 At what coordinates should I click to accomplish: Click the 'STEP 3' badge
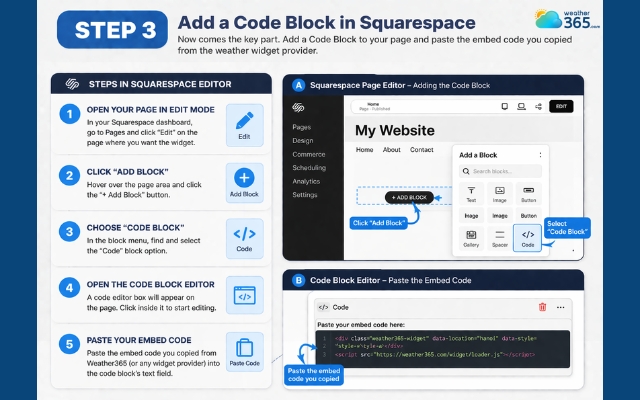tap(112, 29)
